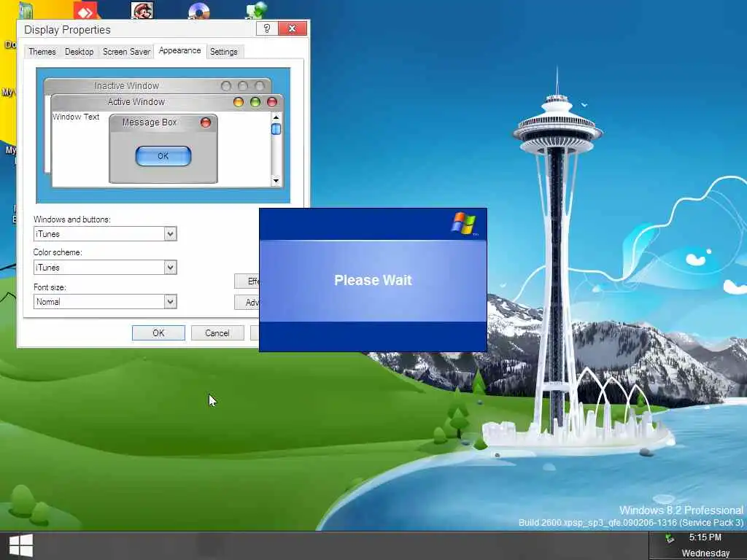Expand the Color scheme dropdown arrow
This screenshot has width=747, height=560.
coord(170,267)
